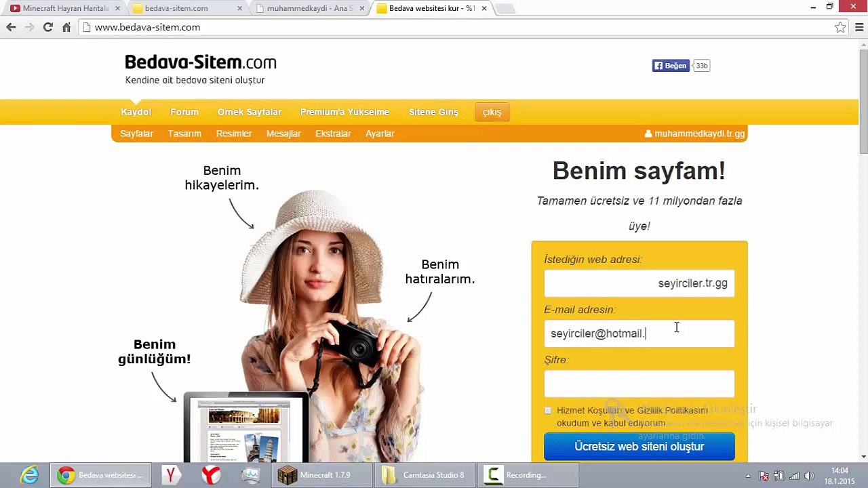The image size is (868, 488).
Task: Open the Recording... Camtasia taskbar item
Action: pos(528,475)
